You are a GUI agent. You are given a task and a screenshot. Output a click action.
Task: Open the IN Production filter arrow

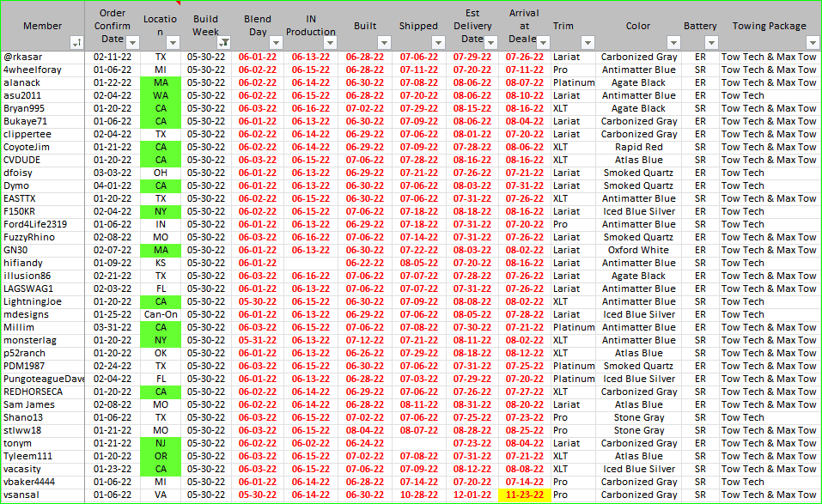tap(331, 42)
